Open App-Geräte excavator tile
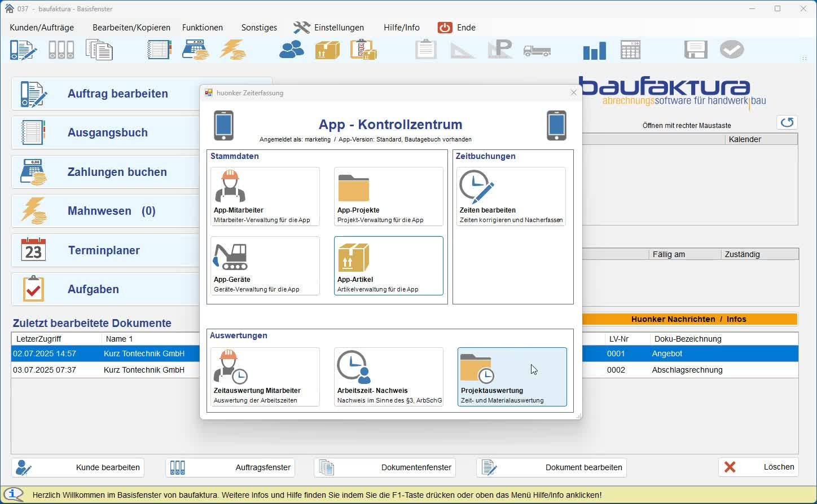Image resolution: width=817 pixels, height=504 pixels. (x=265, y=266)
